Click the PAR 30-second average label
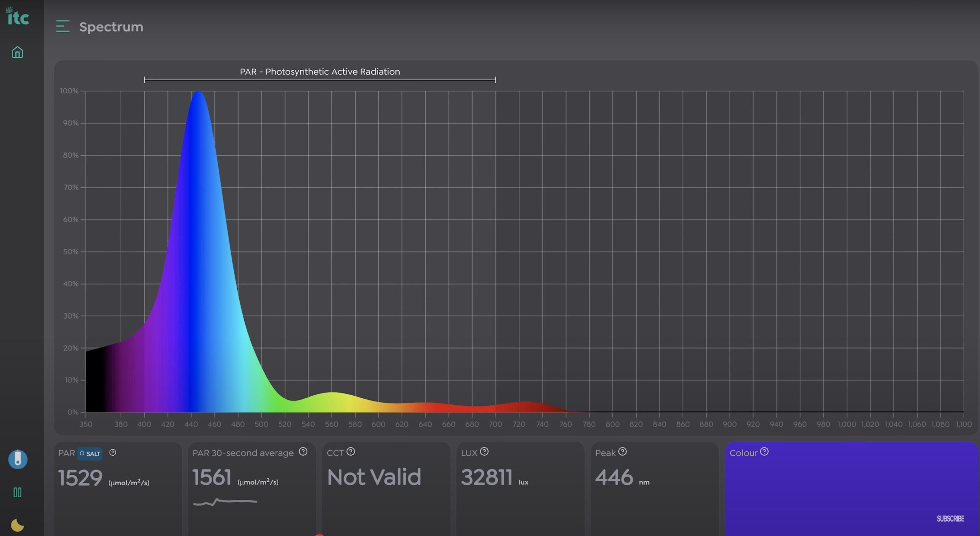Viewport: 980px width, 536px height. (243, 453)
